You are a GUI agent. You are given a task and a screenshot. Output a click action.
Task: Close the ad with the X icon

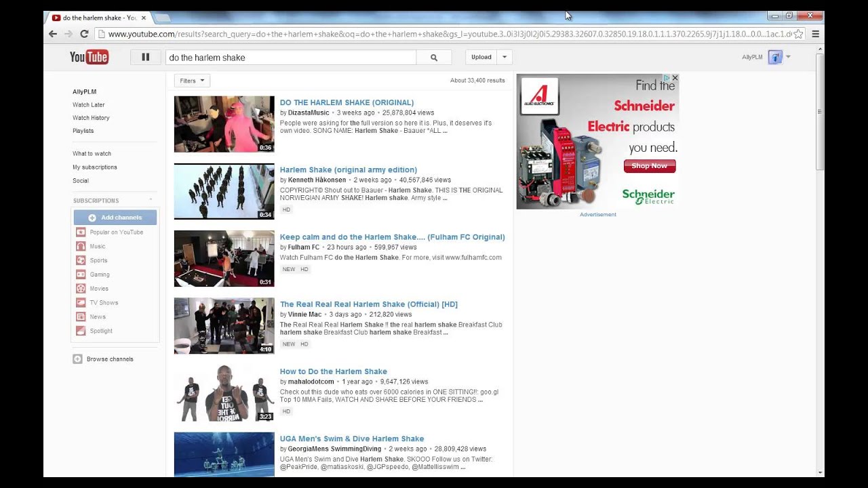(675, 78)
